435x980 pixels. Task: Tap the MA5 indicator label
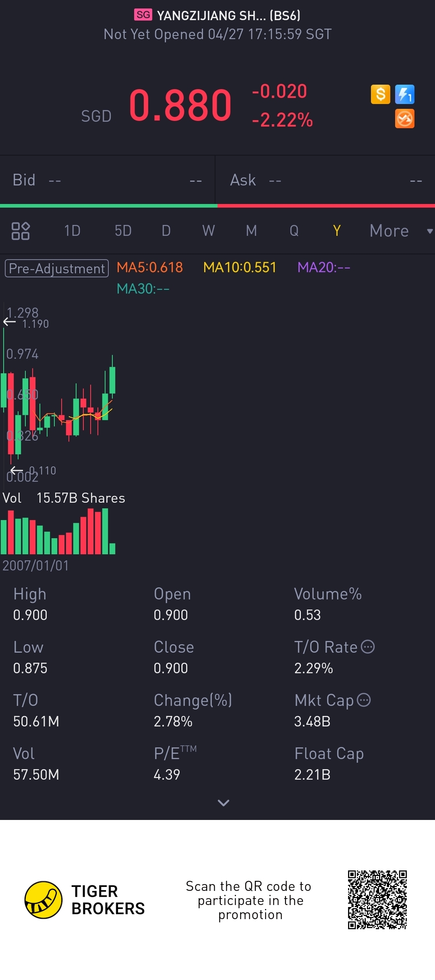(x=150, y=268)
